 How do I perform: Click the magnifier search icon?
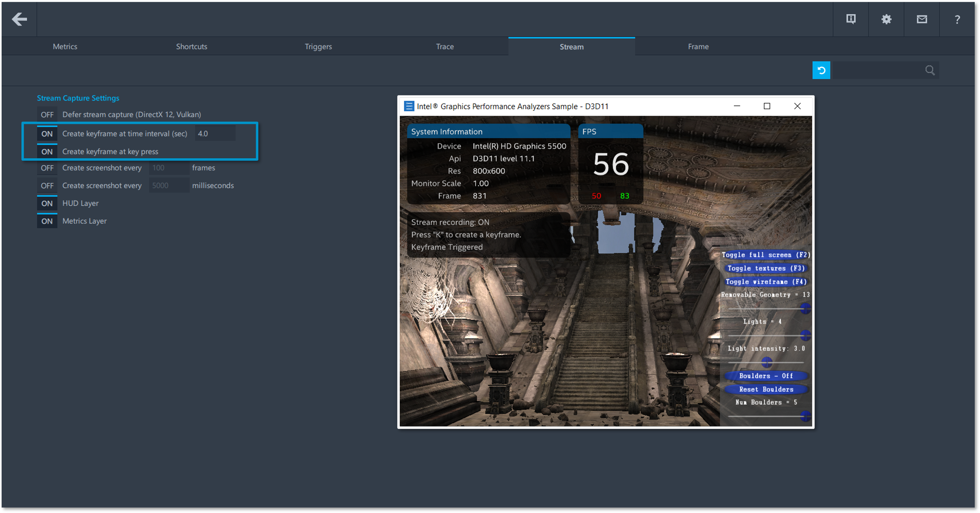tap(930, 70)
